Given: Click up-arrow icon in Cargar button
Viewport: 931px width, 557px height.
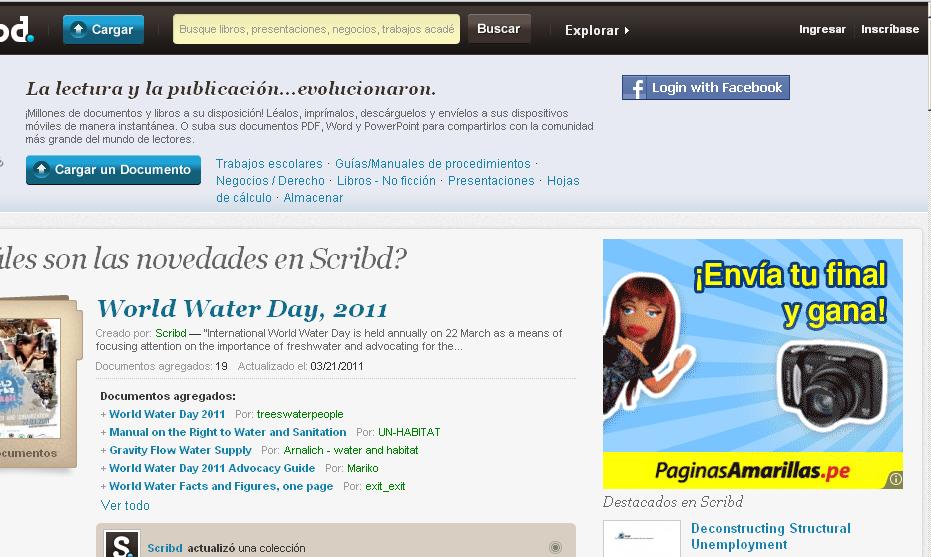Looking at the screenshot, I should coord(78,29).
